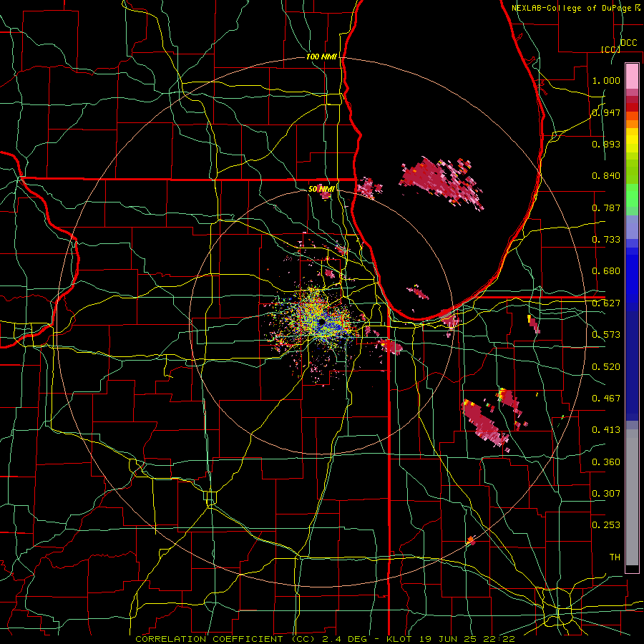Click the 0.360 scale label

606,462
